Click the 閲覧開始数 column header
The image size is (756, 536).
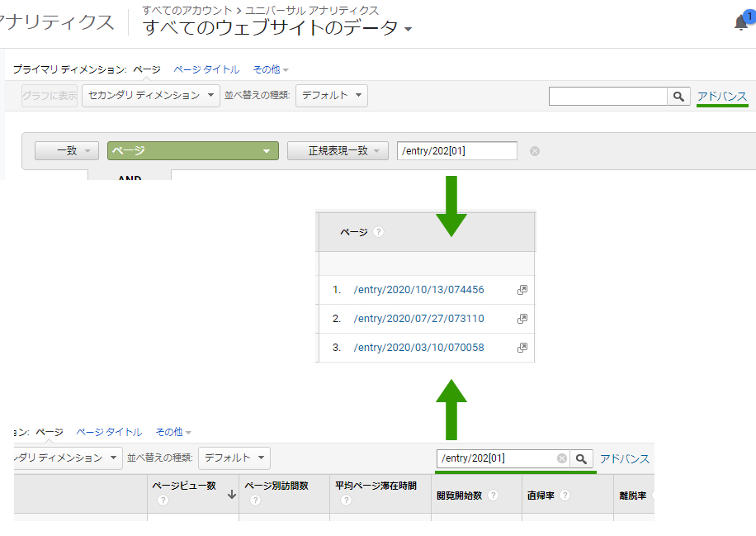460,496
